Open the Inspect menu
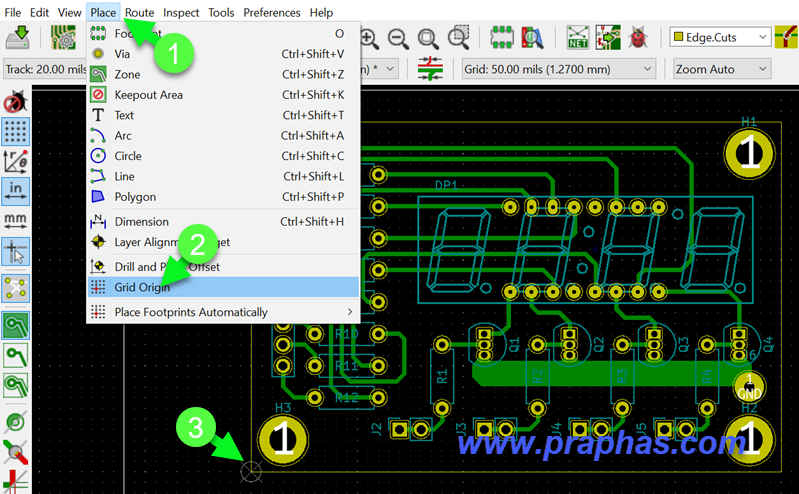Viewport: 799px width, 494px height. coord(181,12)
